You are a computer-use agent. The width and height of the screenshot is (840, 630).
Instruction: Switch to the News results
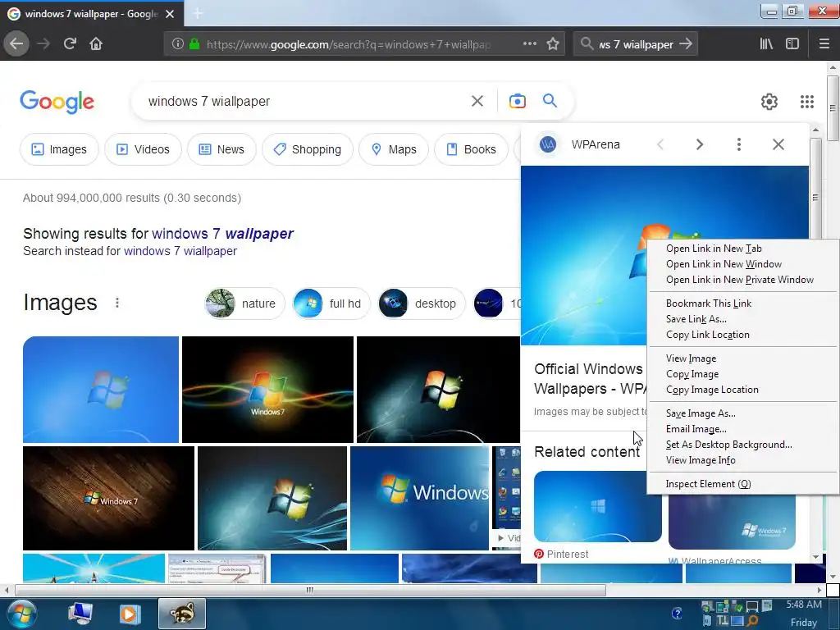(x=221, y=149)
